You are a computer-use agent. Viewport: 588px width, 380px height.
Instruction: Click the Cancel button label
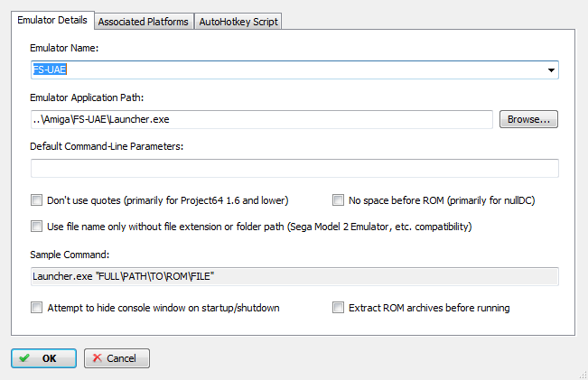[x=121, y=358]
